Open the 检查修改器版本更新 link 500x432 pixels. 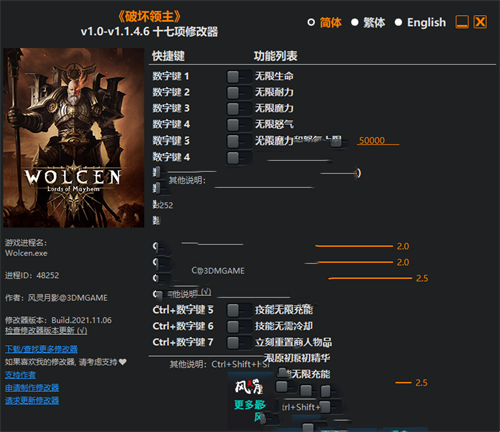[x=46, y=331]
